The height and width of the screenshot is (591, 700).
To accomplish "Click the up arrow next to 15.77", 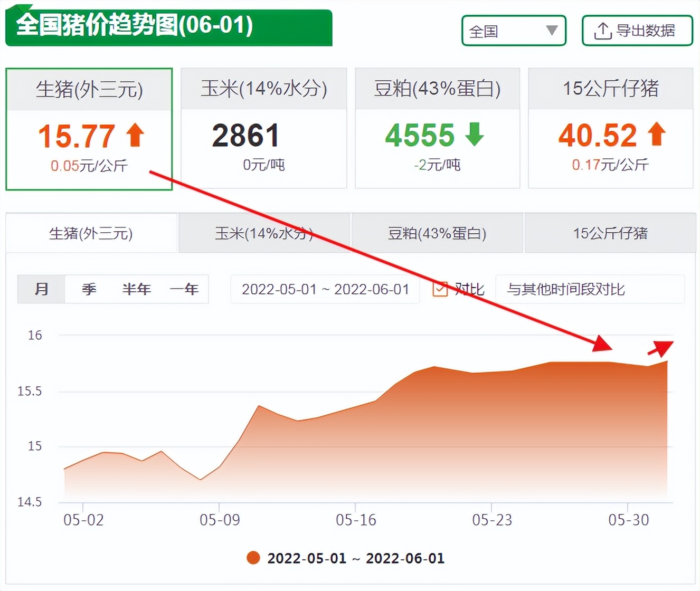I will click(135, 135).
